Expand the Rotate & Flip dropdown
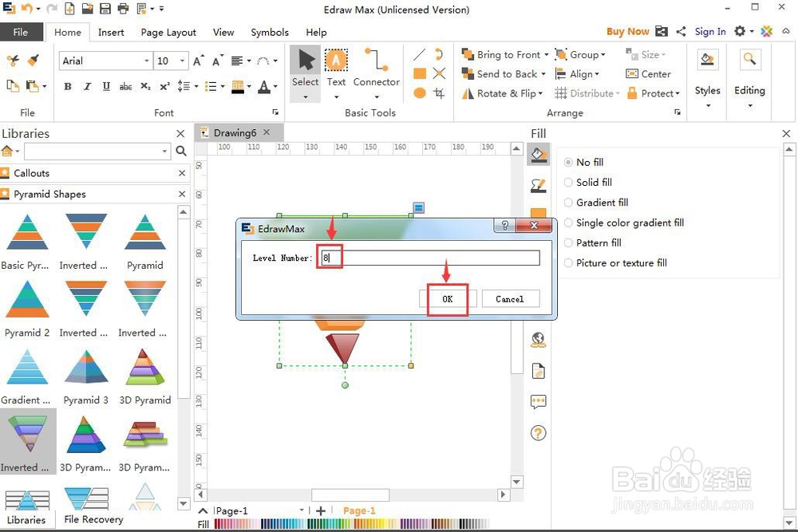This screenshot has height=532, width=798. 540,93
